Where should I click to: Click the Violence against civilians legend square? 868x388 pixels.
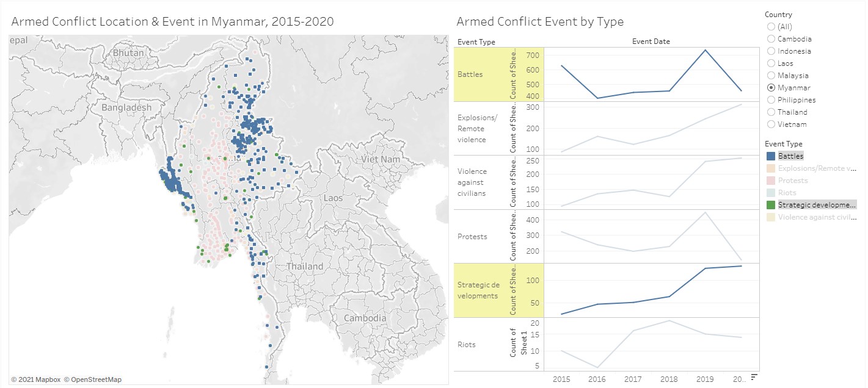click(771, 217)
